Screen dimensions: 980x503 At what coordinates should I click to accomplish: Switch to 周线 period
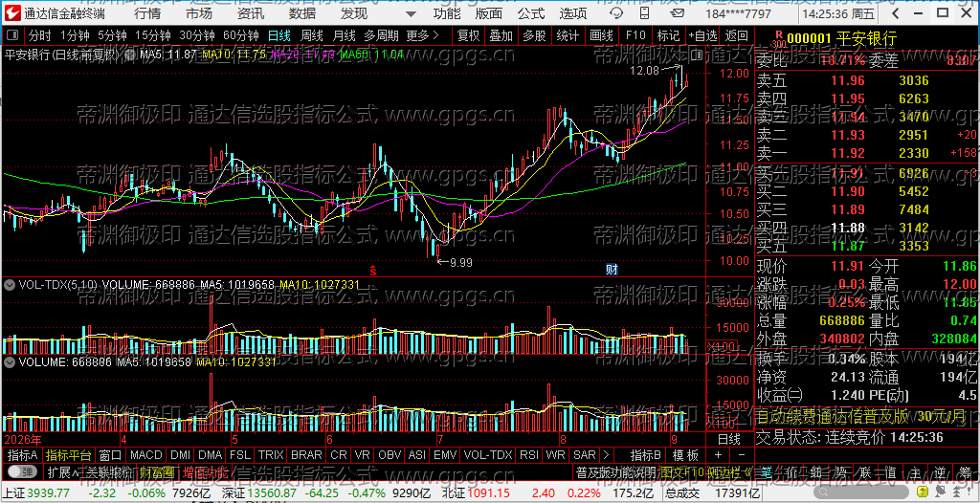pyautogui.click(x=311, y=36)
